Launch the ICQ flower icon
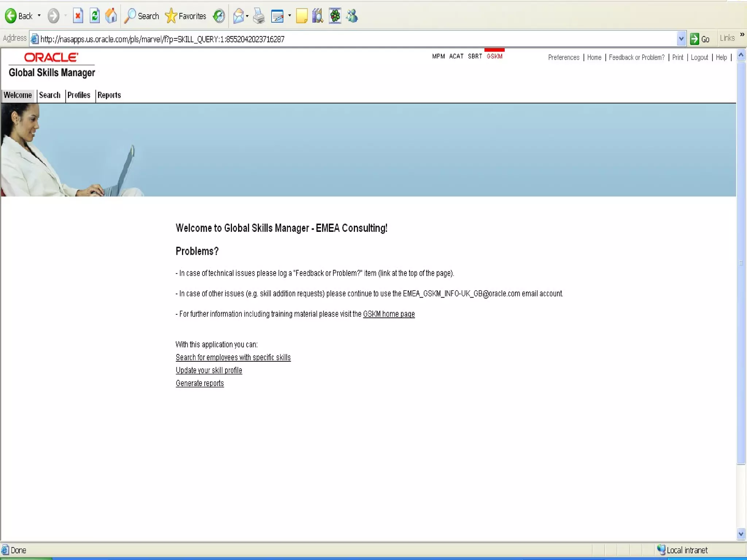Viewport: 747px width, 560px height. (x=335, y=16)
